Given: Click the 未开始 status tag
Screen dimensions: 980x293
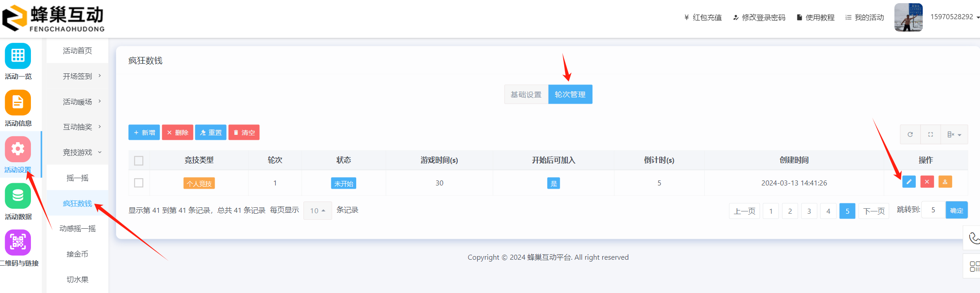Looking at the screenshot, I should 344,183.
